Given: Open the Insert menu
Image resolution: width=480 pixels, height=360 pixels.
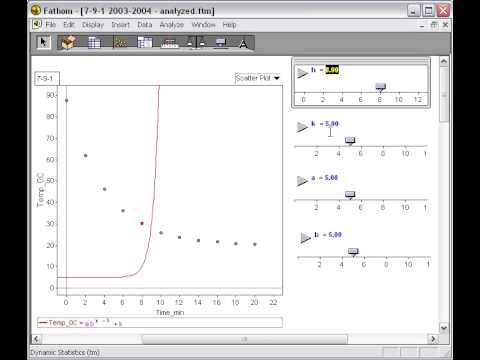Looking at the screenshot, I should click(120, 25).
